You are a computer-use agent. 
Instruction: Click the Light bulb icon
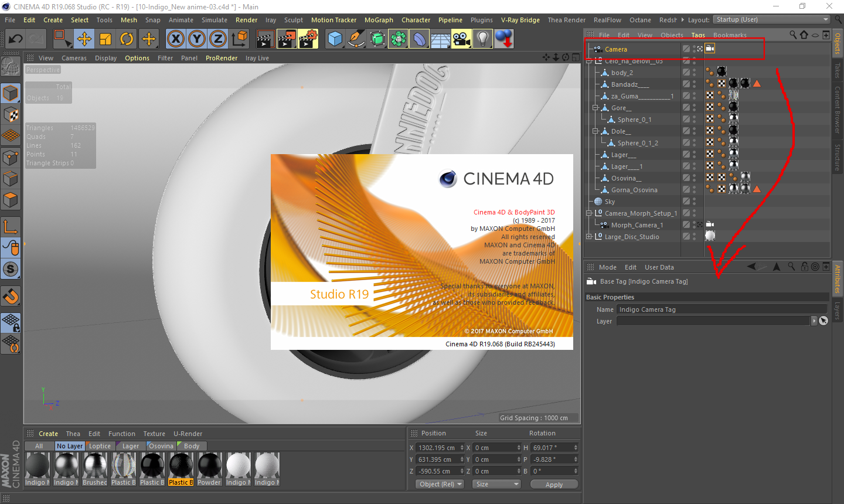482,39
